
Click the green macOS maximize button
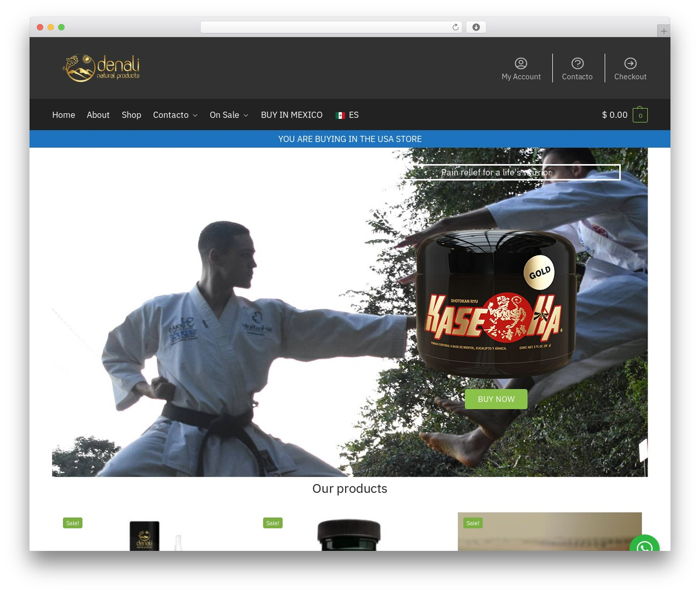(x=61, y=27)
